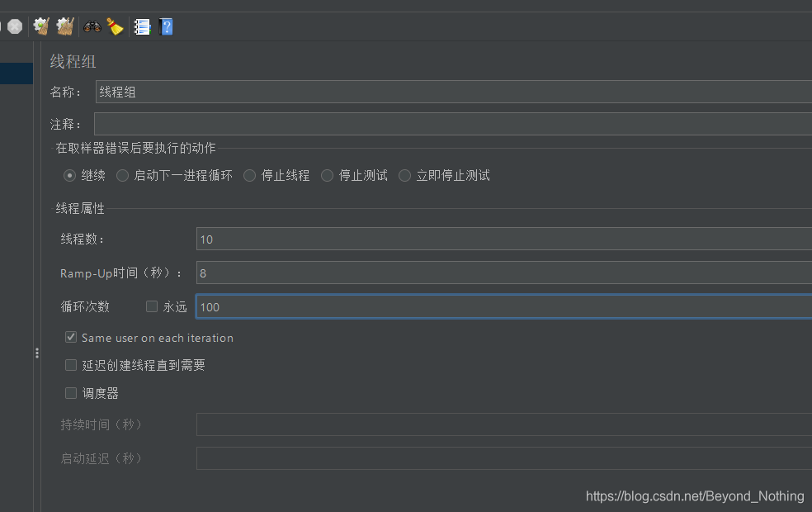
Task: Select the 启动下一进程循环 radio option
Action: [x=122, y=176]
